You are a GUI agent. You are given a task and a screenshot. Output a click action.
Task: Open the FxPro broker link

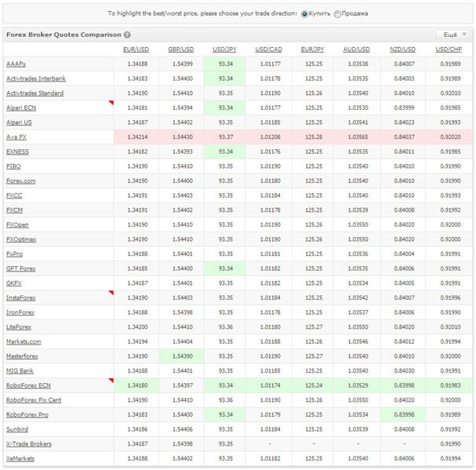click(x=14, y=254)
